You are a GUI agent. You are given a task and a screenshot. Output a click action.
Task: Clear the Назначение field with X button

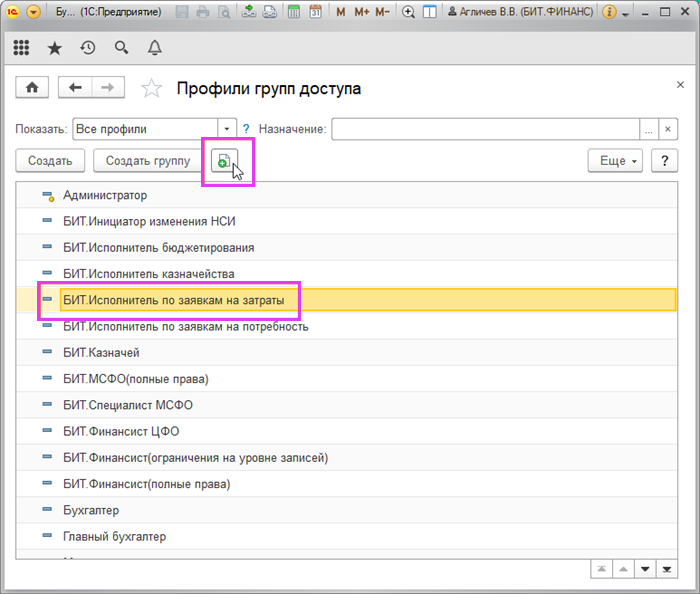coord(668,129)
